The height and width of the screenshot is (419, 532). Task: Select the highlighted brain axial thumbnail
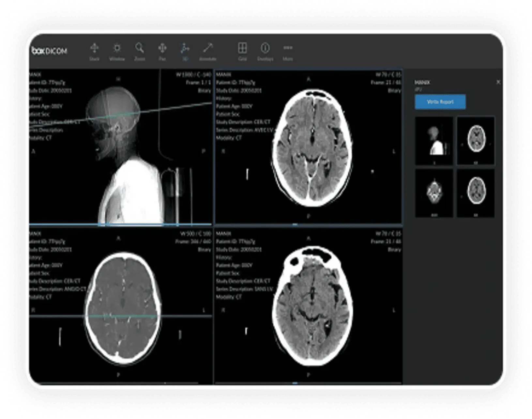pyautogui.click(x=476, y=141)
